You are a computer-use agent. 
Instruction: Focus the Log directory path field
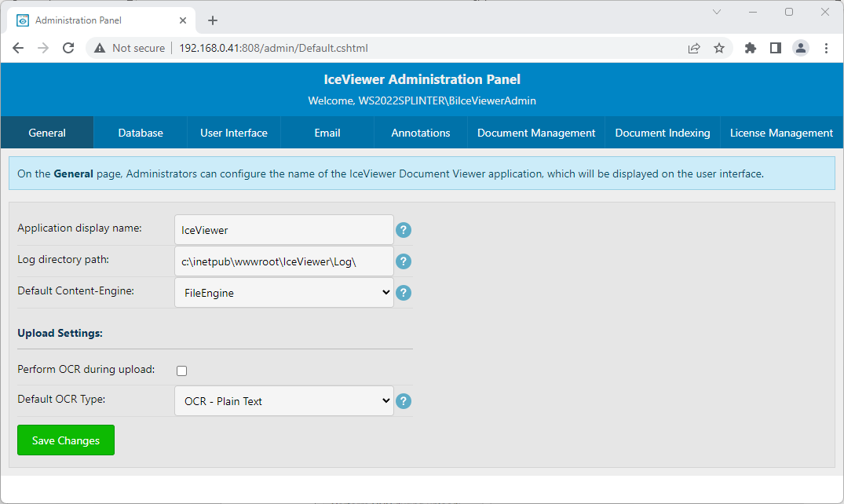click(x=283, y=261)
